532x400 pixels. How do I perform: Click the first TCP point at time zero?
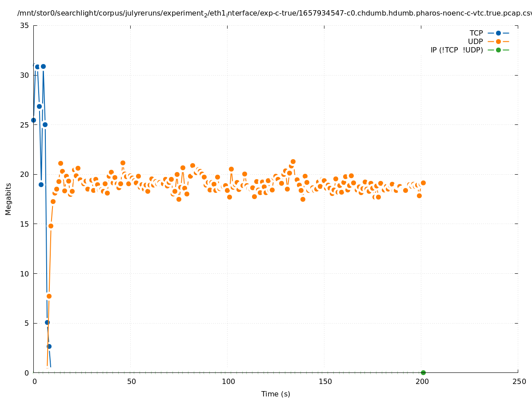[x=33, y=120]
